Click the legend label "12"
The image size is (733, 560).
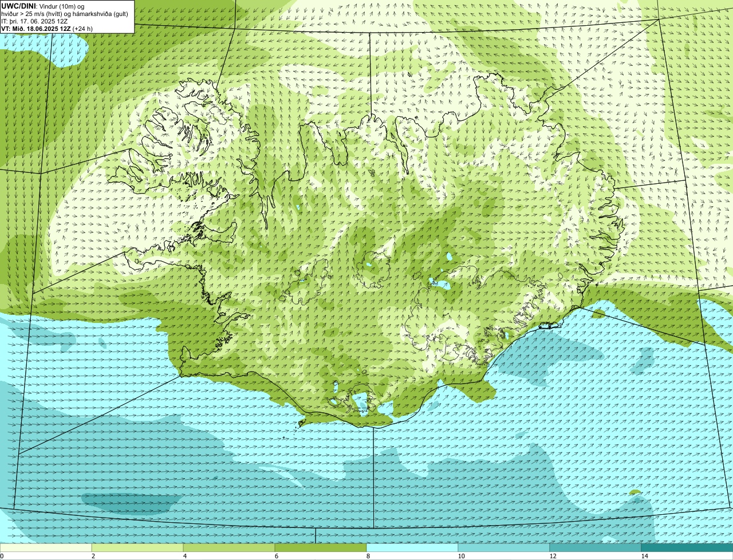point(553,556)
